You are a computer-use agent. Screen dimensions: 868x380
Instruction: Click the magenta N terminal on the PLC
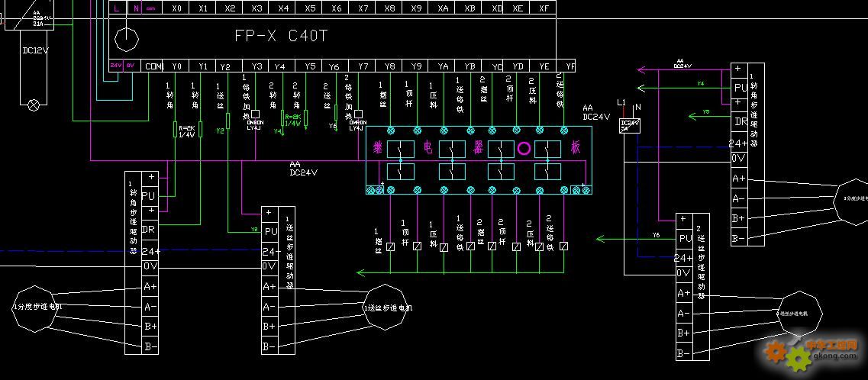pos(136,8)
